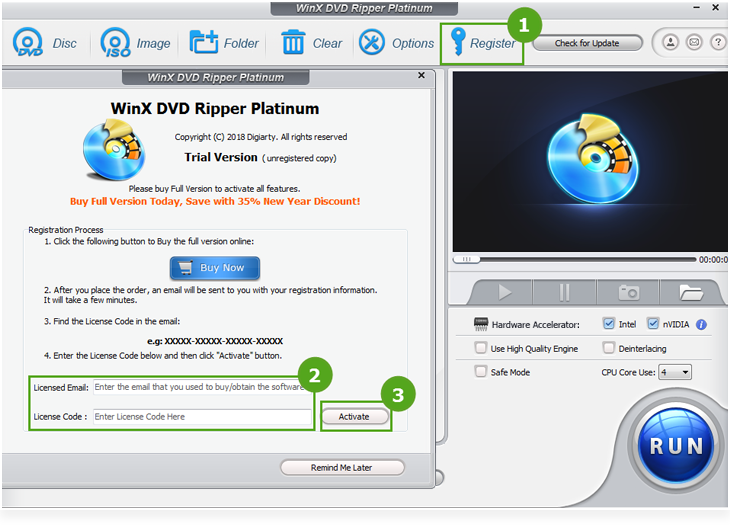This screenshot has width=730, height=525.
Task: Click the preview seek slider handle
Action: [x=466, y=259]
